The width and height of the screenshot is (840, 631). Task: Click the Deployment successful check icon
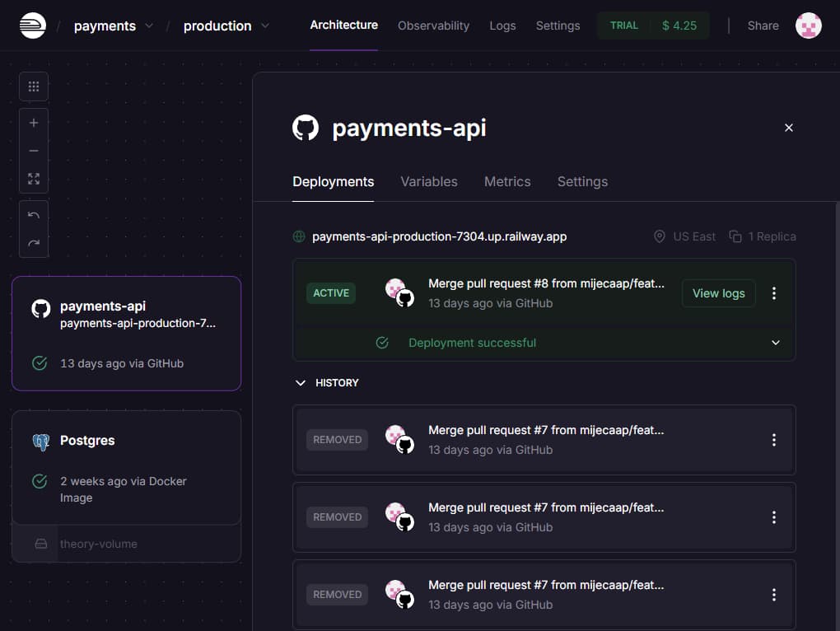pyautogui.click(x=382, y=343)
